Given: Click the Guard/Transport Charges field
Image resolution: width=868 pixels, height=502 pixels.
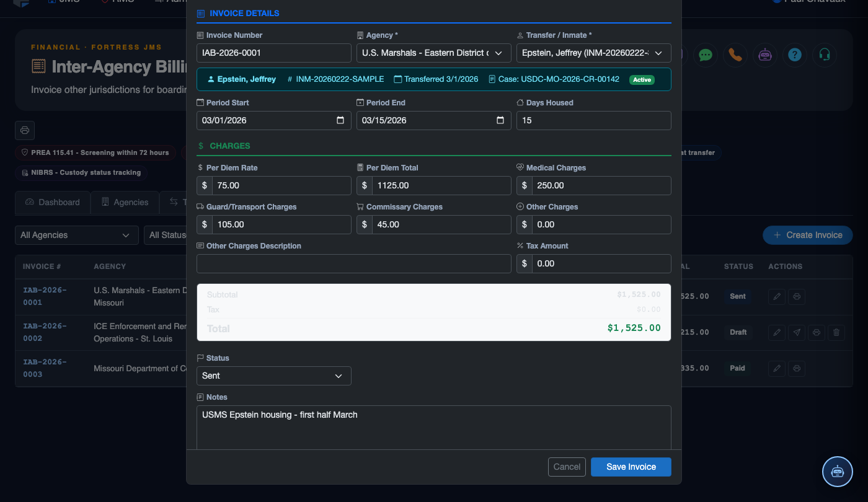Looking at the screenshot, I should click(x=281, y=224).
